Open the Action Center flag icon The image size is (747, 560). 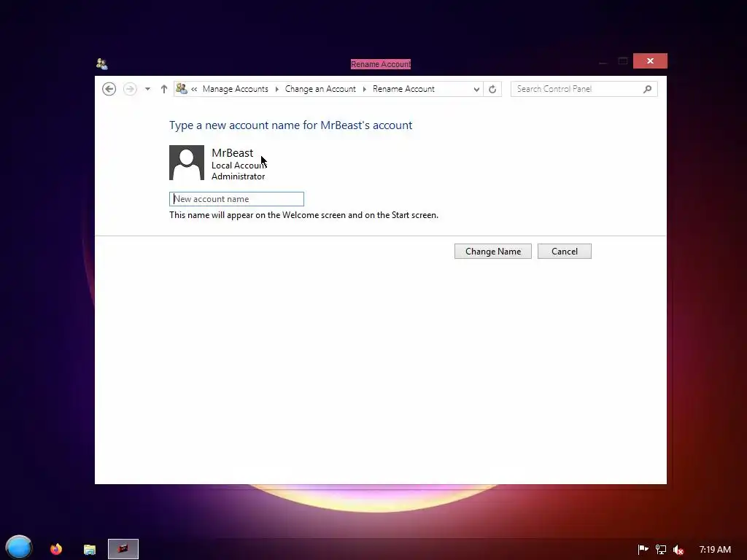[x=643, y=550]
